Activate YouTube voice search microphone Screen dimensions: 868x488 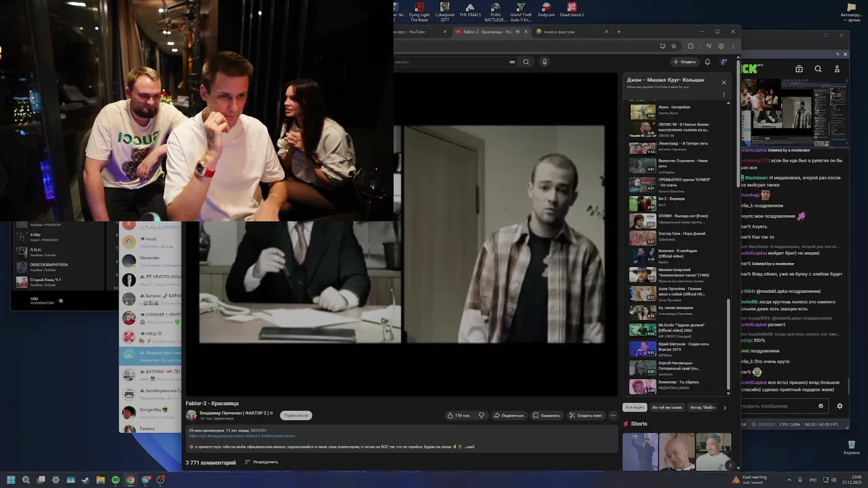pyautogui.click(x=544, y=62)
